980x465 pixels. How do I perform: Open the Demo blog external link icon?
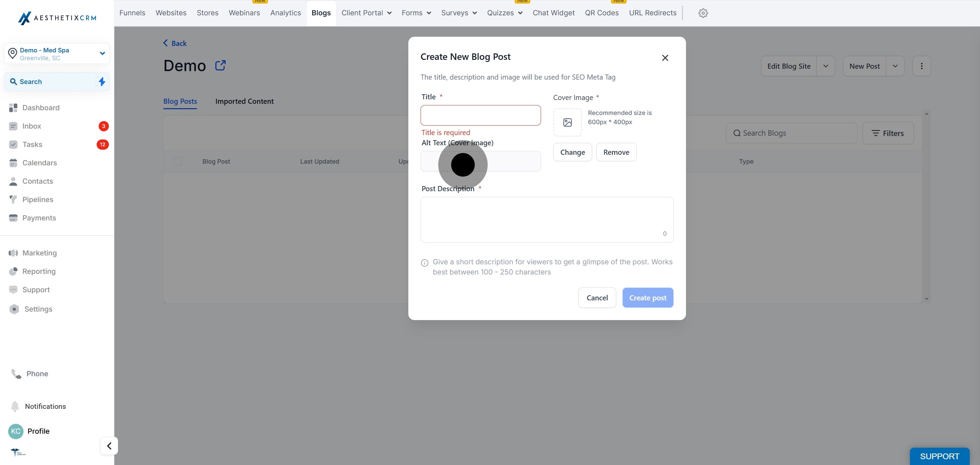[220, 65]
